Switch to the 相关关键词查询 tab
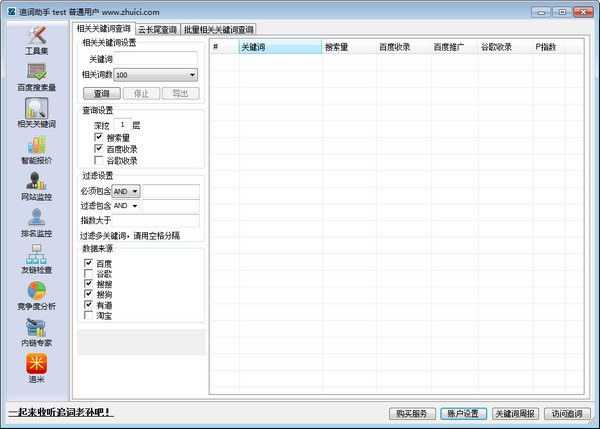 [103, 29]
